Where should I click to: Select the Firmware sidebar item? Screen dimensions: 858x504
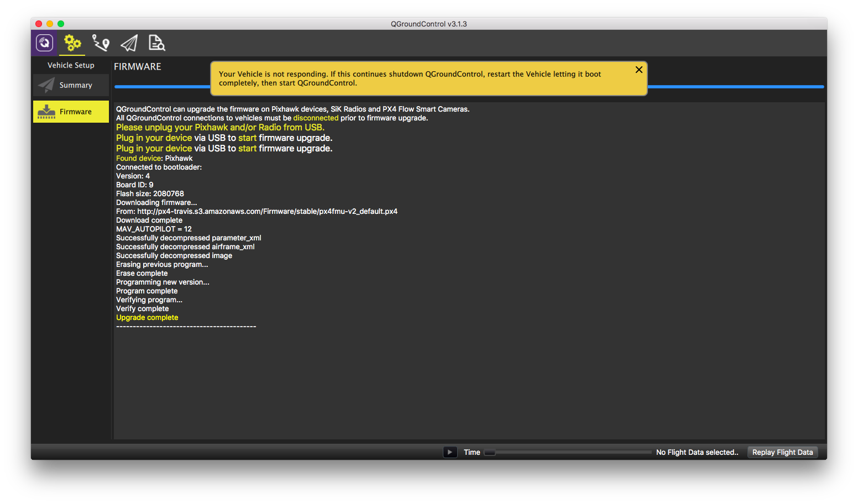pyautogui.click(x=71, y=112)
